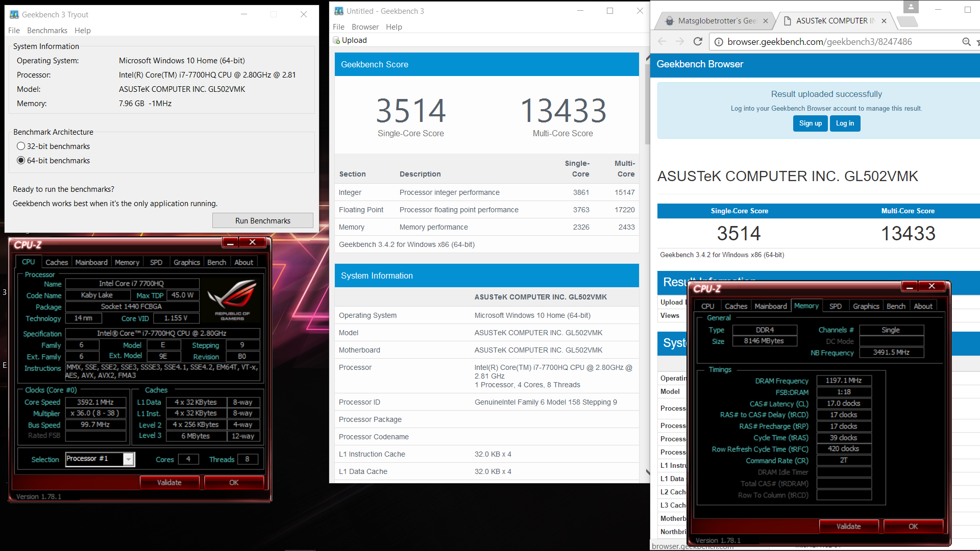Screen dimensions: 980x551
Task: Expand the Processor #1 selection dropdown
Action: click(129, 459)
